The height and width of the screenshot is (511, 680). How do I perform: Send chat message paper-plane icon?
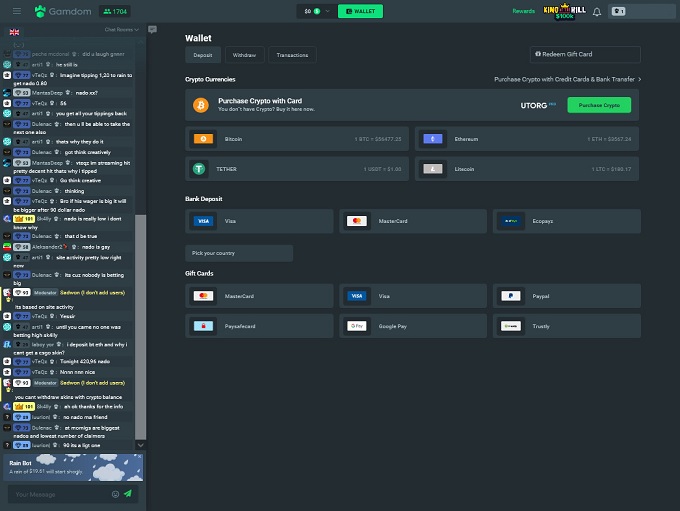pos(128,494)
